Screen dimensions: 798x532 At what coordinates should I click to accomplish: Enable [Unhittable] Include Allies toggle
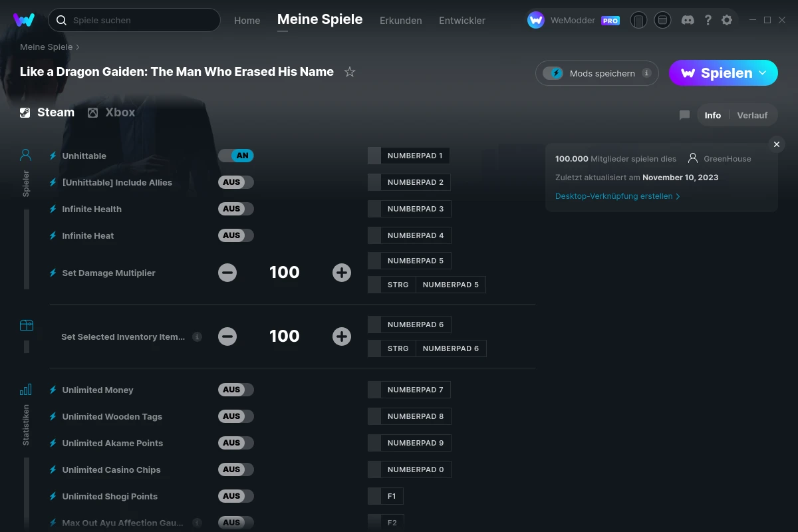point(236,182)
